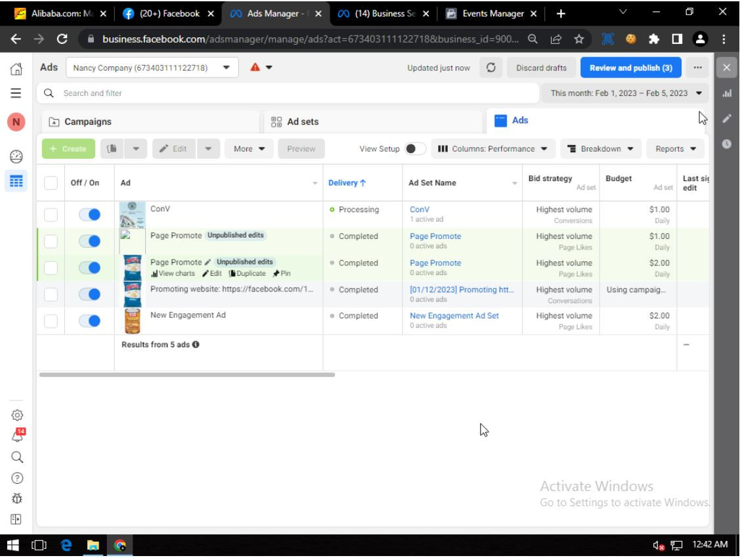742x560 pixels.
Task: Click the Search and filter field
Action: click(289, 94)
